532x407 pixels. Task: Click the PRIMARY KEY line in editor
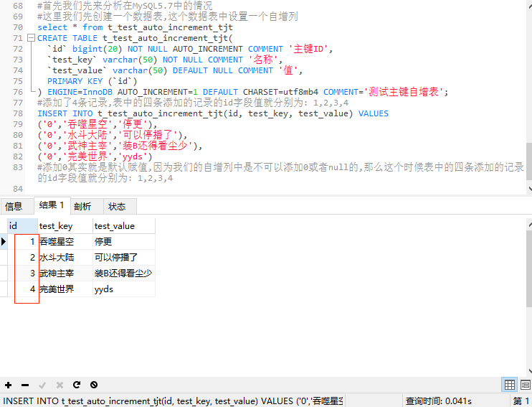[x=92, y=81]
